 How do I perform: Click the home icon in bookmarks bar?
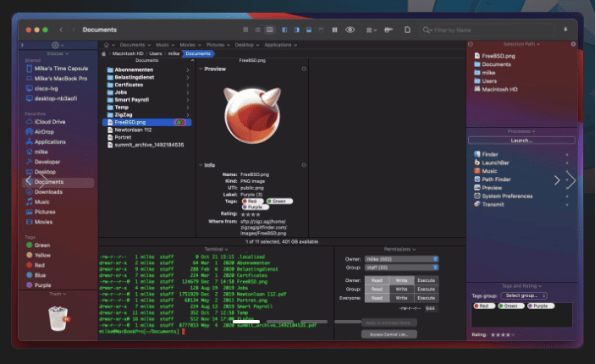point(107,45)
